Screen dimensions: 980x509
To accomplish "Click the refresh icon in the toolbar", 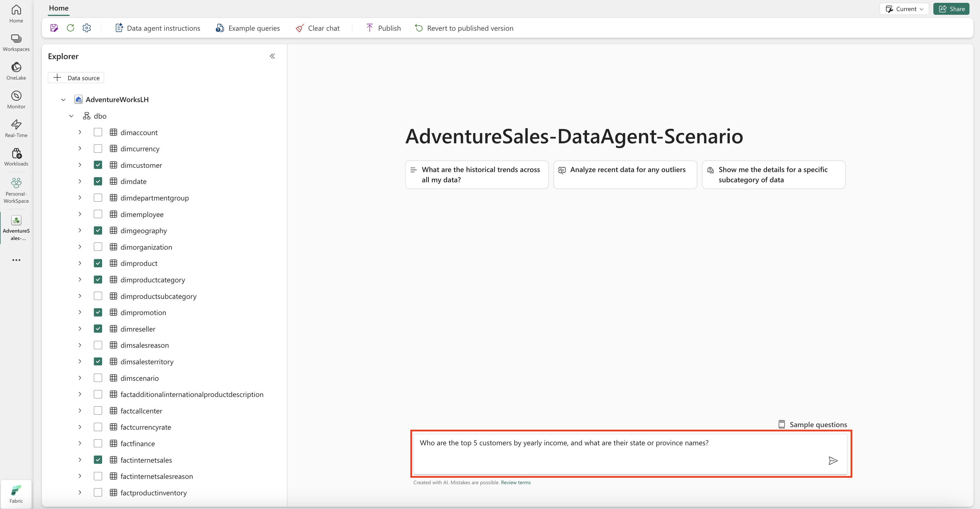I will pos(70,28).
